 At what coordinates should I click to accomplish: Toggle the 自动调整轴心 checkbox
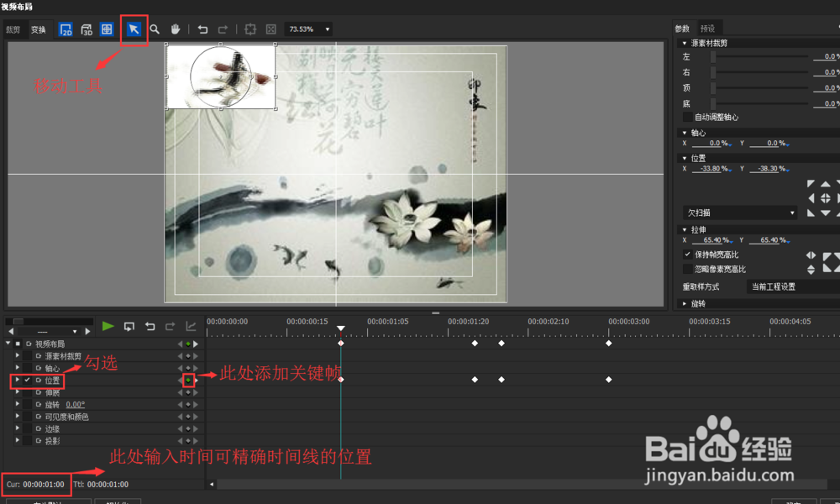click(x=687, y=118)
